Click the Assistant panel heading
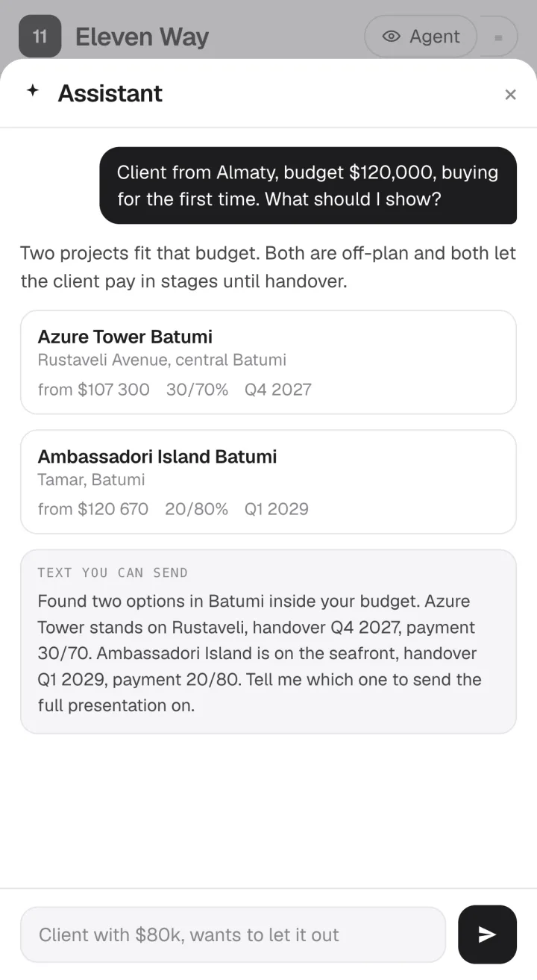This screenshot has height=980, width=537. [x=110, y=93]
